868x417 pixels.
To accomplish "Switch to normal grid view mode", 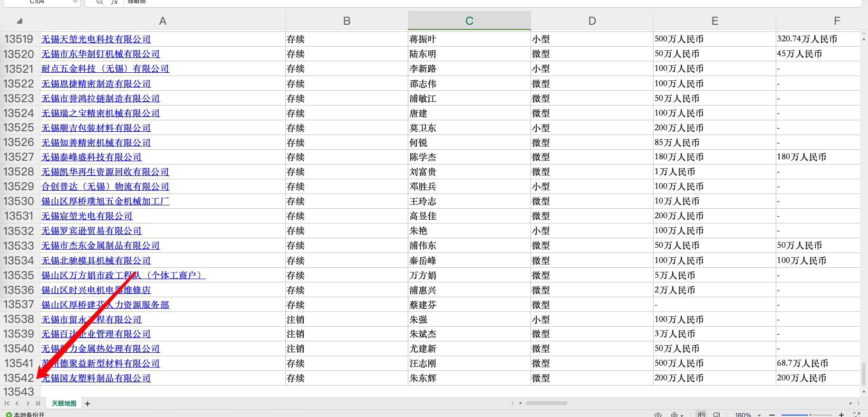I will [701, 415].
